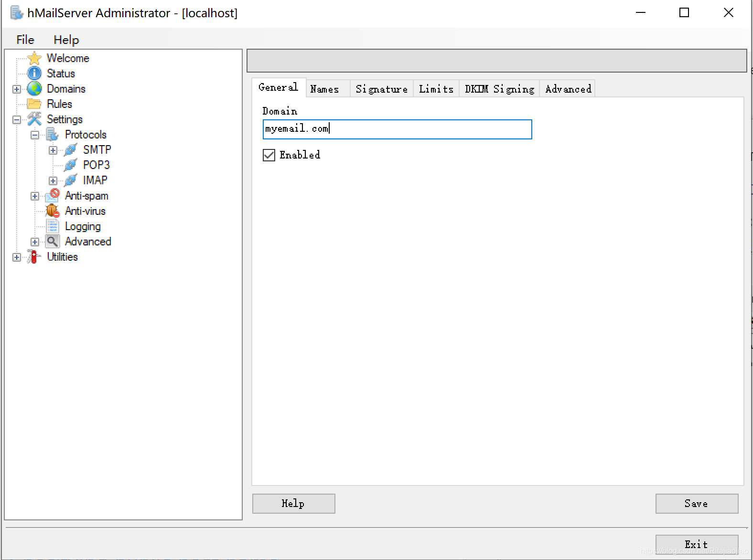Expand the IMAP tree node
Viewport: 753px width, 560px height.
coord(53,181)
